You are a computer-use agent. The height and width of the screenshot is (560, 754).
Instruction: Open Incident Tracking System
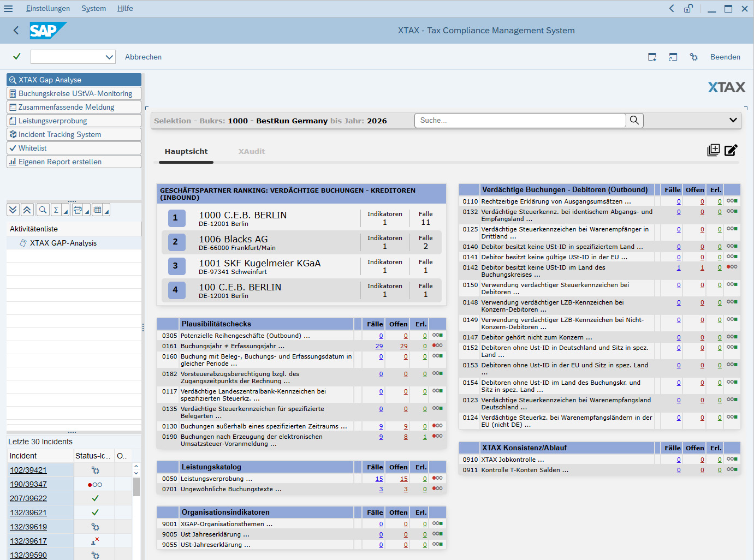pyautogui.click(x=74, y=134)
